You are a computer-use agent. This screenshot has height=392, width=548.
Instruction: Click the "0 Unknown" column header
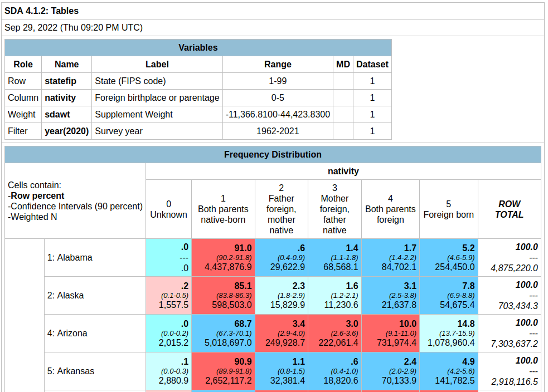point(168,209)
